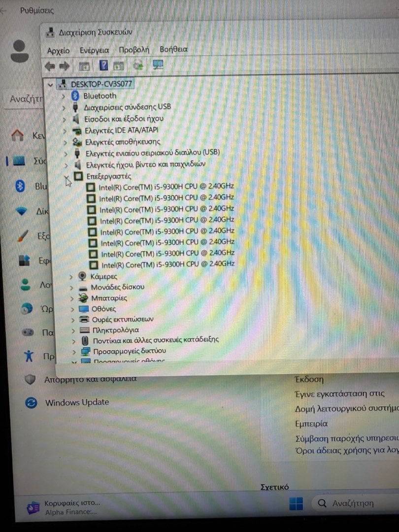This screenshot has width=399, height=532.
Task: Open Accounts via green person icon in Settings
Action: [x=25, y=285]
